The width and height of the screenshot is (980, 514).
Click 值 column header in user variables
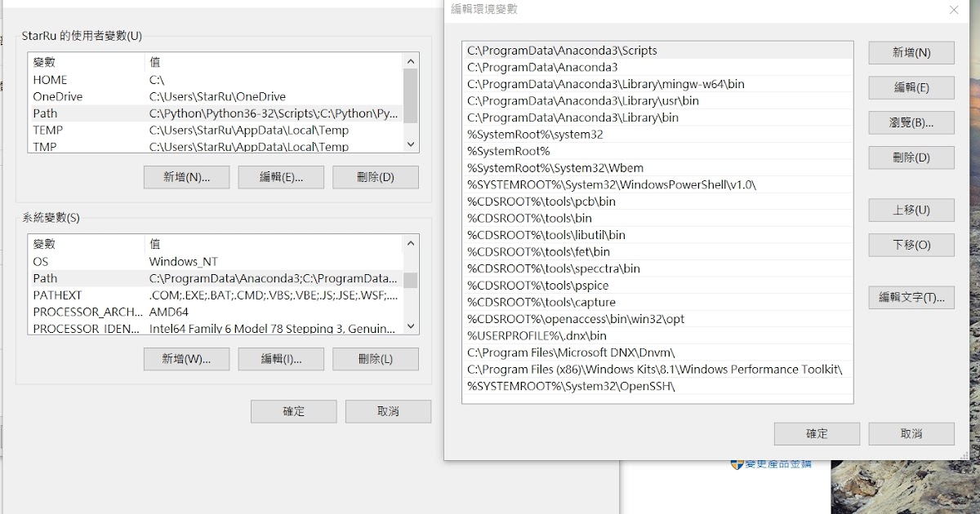point(274,62)
